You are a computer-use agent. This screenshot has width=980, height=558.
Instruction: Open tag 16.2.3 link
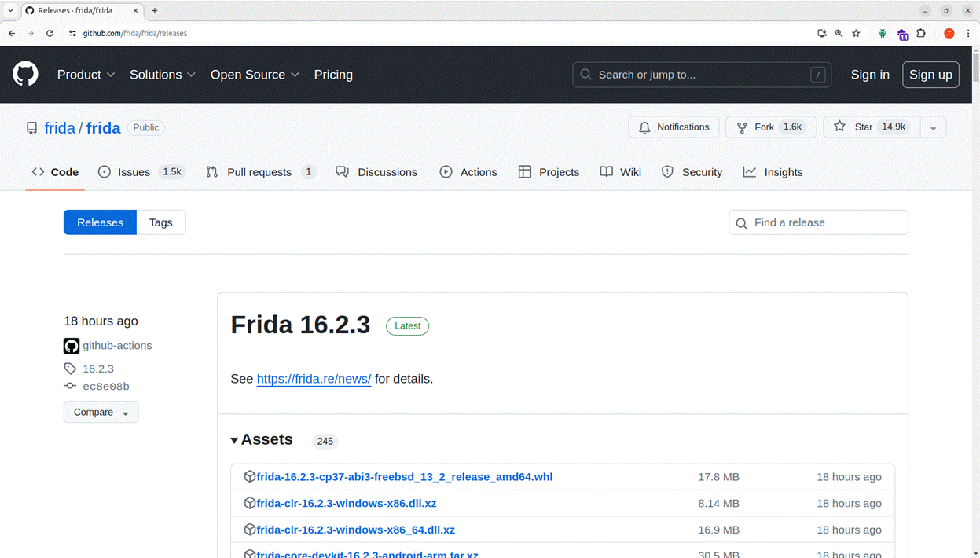pyautogui.click(x=98, y=369)
